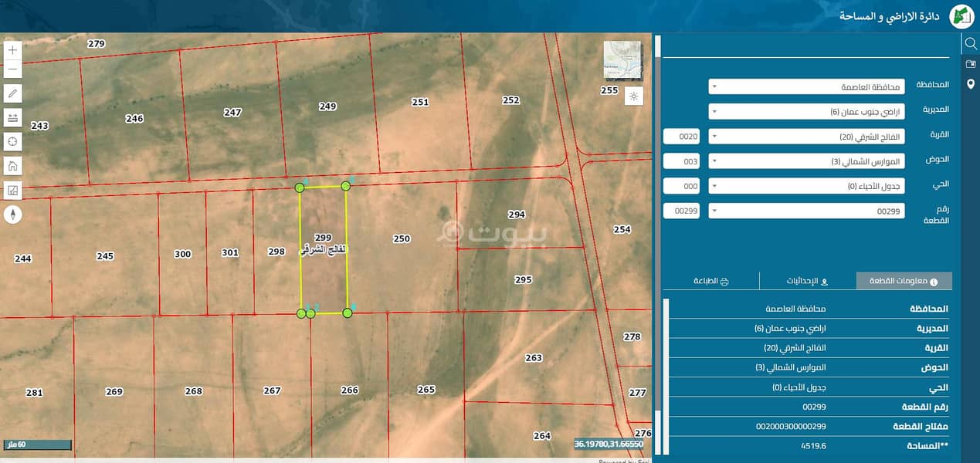Click the bottom-right green parcel vertex
The image size is (980, 463).
348,313
